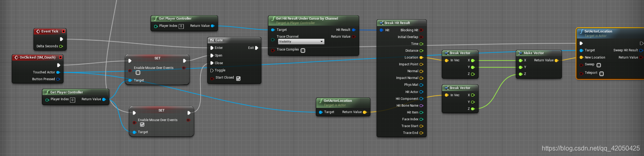Select the OnClicked (SM_Couch) node title
The width and height of the screenshot is (644, 156).
point(37,57)
